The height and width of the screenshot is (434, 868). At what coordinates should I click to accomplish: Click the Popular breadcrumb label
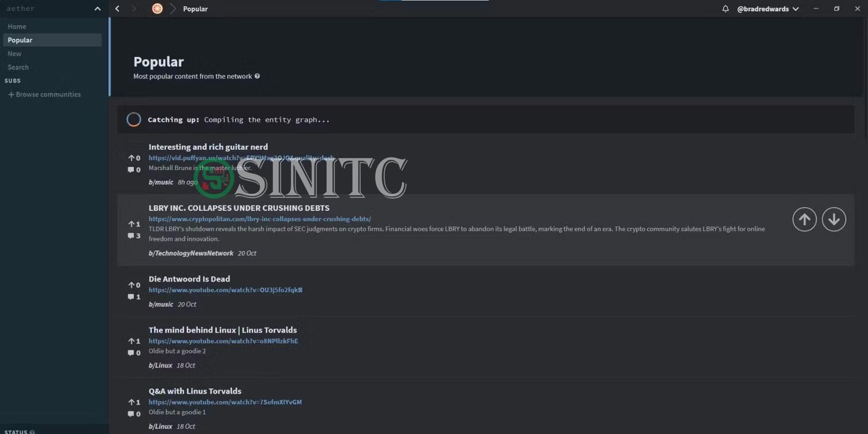point(195,9)
